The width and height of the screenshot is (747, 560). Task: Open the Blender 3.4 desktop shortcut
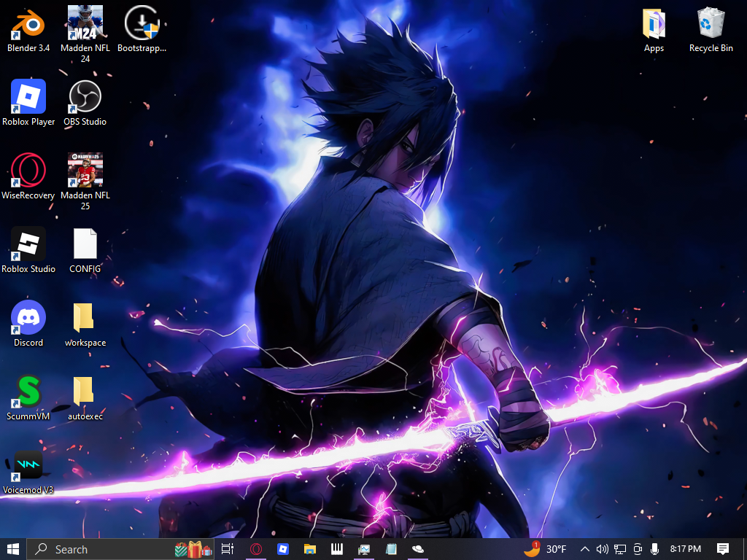(28, 29)
